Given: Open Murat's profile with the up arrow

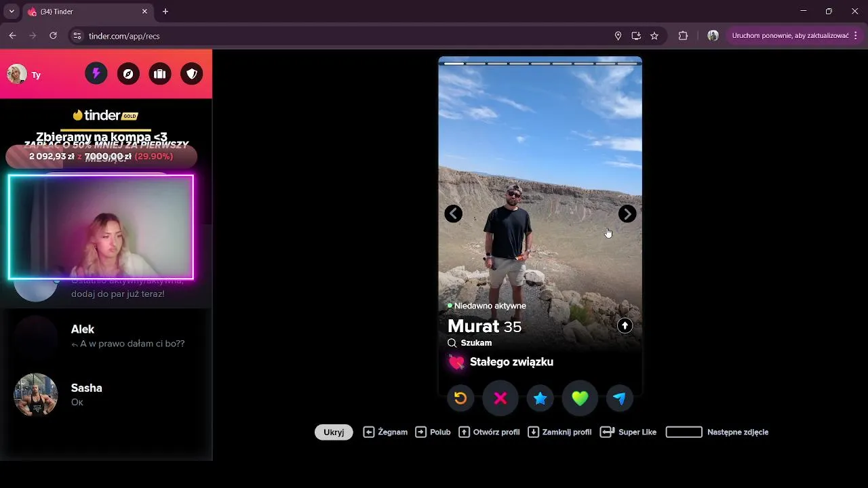Looking at the screenshot, I should (x=625, y=326).
